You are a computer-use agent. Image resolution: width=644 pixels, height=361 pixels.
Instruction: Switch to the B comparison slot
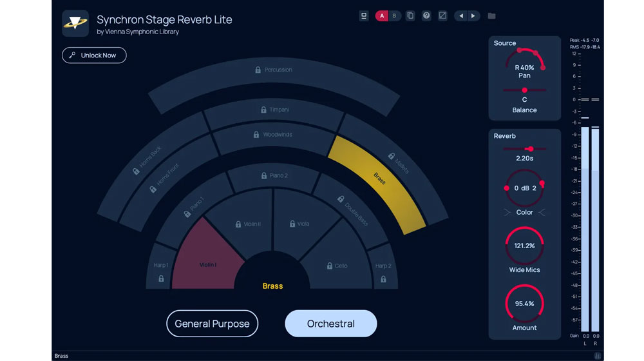[x=394, y=15]
